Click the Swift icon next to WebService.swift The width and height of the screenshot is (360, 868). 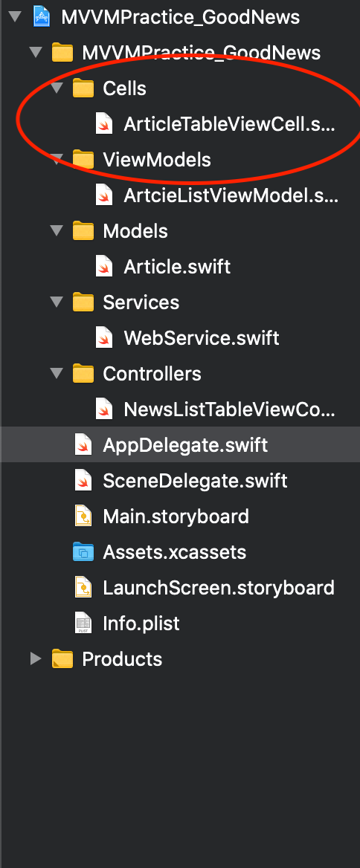tap(104, 337)
